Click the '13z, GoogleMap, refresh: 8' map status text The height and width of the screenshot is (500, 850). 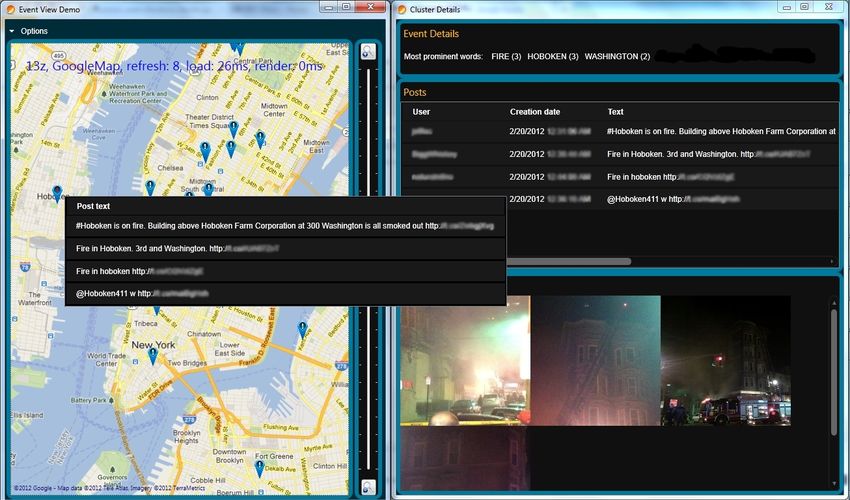coord(175,66)
